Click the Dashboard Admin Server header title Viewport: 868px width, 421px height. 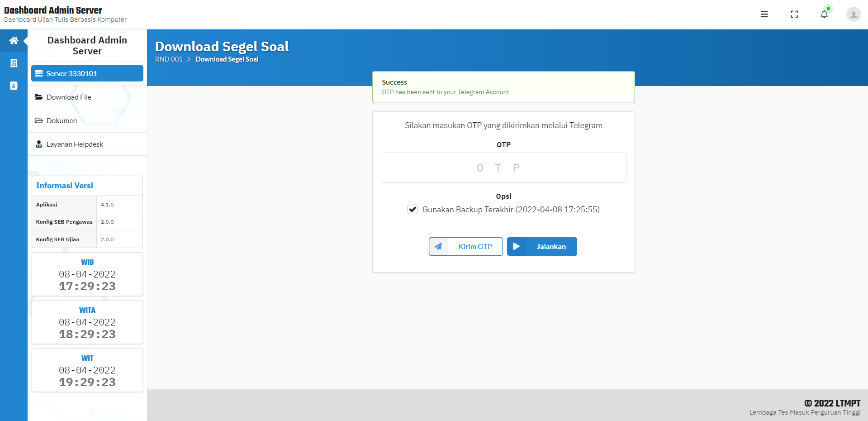pyautogui.click(x=53, y=10)
